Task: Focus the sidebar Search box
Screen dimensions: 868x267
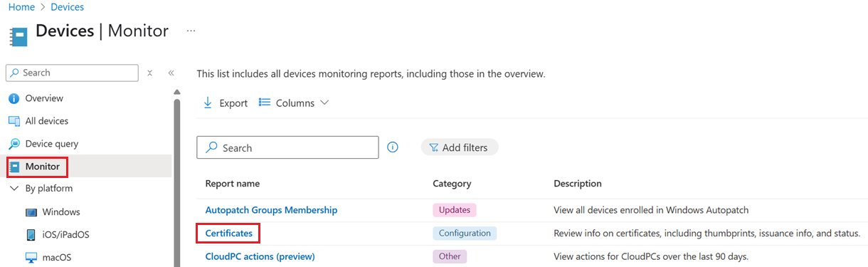Action: [72, 73]
